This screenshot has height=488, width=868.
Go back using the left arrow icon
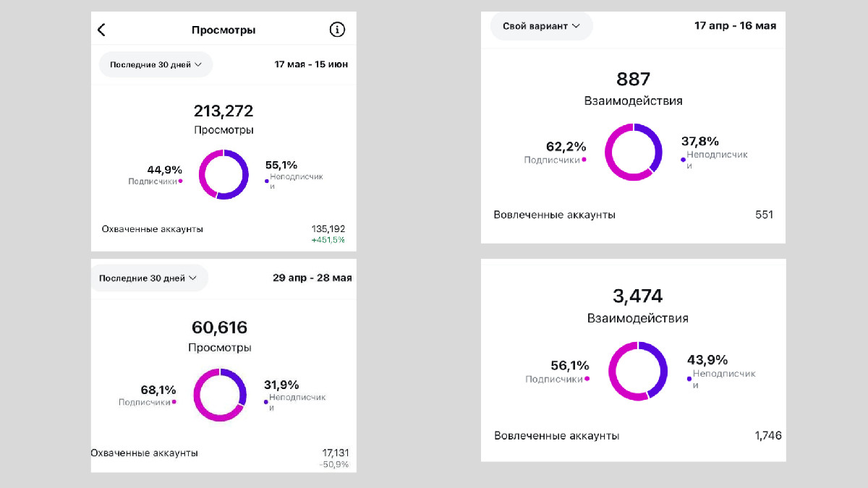click(101, 30)
